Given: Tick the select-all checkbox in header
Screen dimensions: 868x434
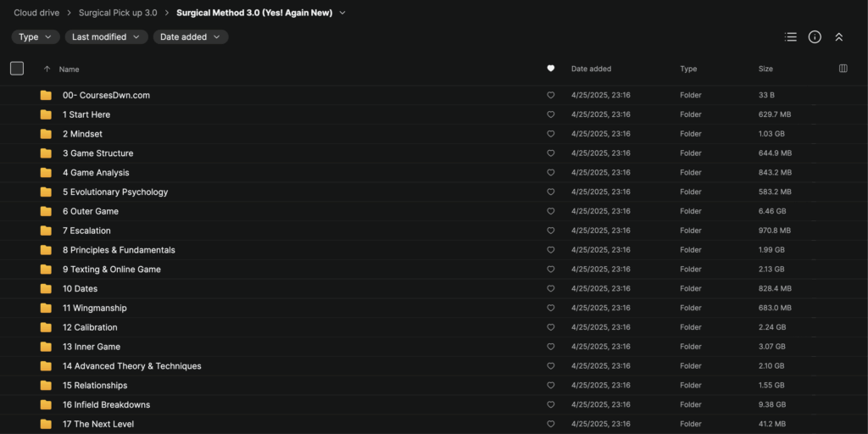Looking at the screenshot, I should pyautogui.click(x=17, y=69).
